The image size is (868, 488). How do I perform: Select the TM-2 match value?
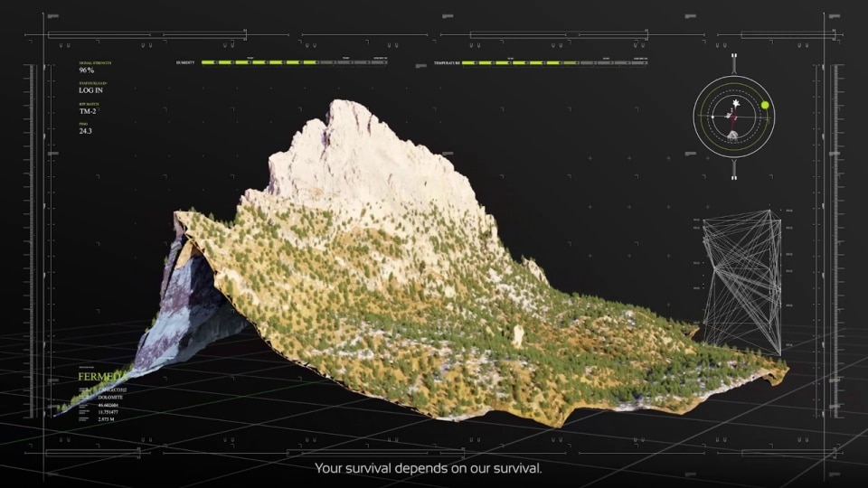(x=88, y=111)
